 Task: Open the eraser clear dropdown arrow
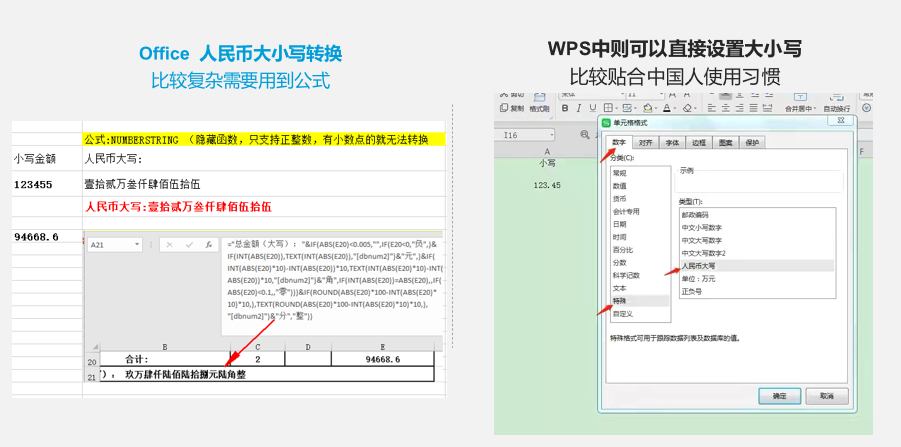click(x=694, y=109)
